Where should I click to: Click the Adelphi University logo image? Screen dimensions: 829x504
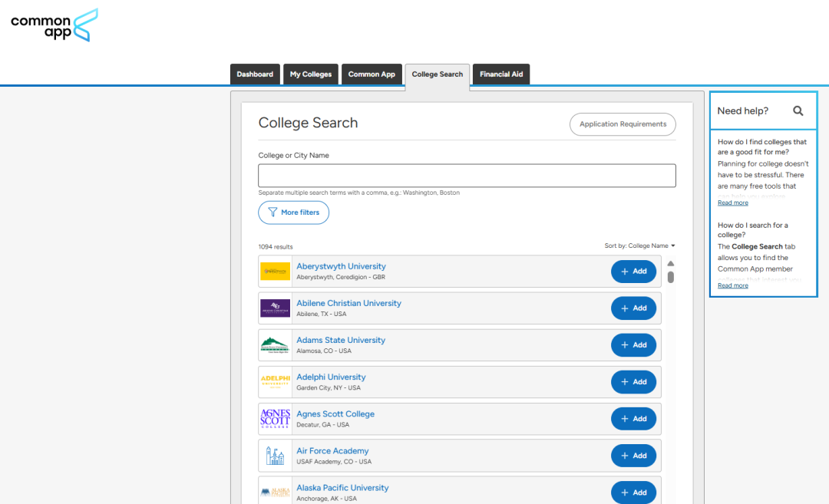tap(275, 382)
